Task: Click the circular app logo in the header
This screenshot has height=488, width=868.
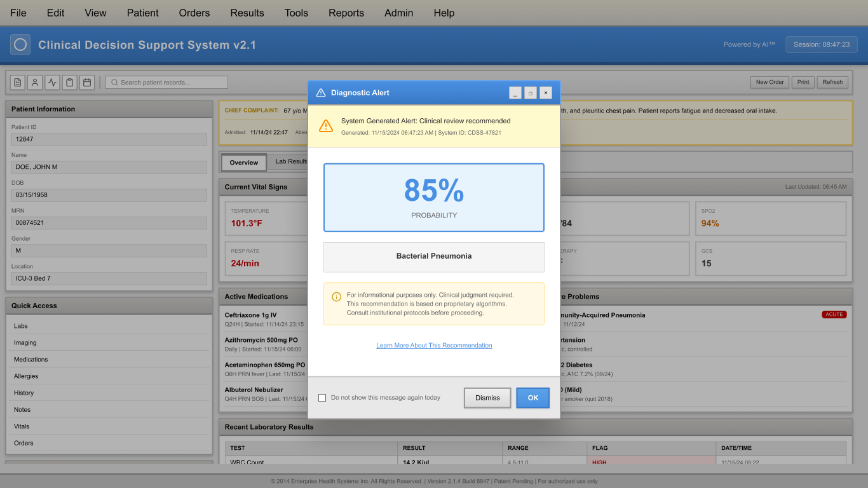Action: (20, 44)
